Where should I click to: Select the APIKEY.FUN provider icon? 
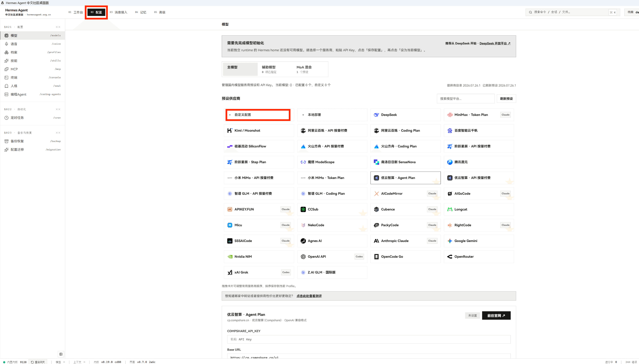(x=230, y=209)
